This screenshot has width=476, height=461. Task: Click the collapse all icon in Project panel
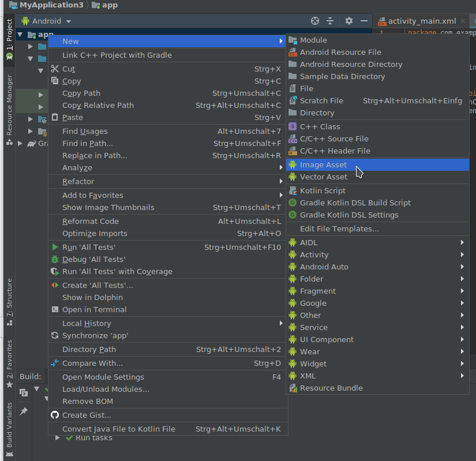pyautogui.click(x=330, y=21)
